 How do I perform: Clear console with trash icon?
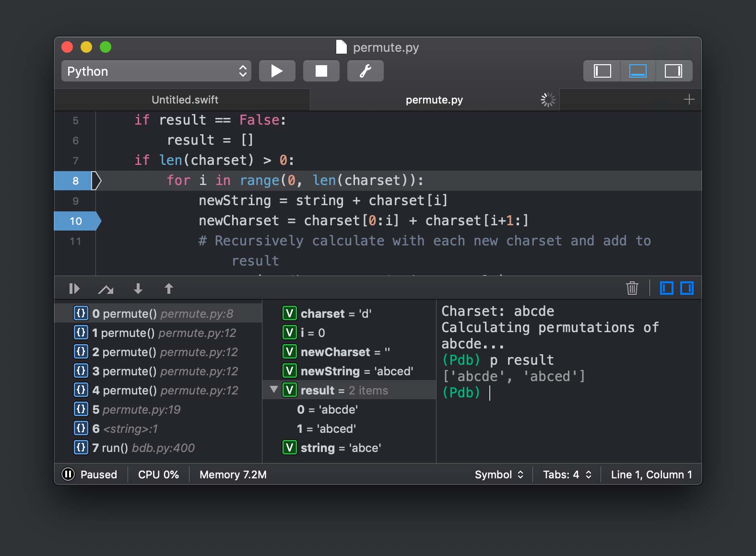pyautogui.click(x=632, y=288)
